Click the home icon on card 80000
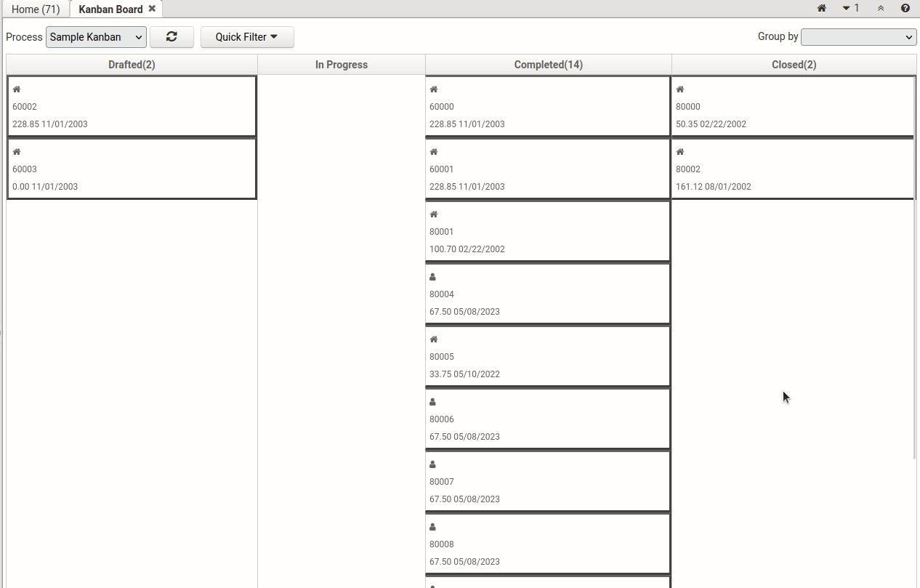The height and width of the screenshot is (588, 920). coord(680,89)
